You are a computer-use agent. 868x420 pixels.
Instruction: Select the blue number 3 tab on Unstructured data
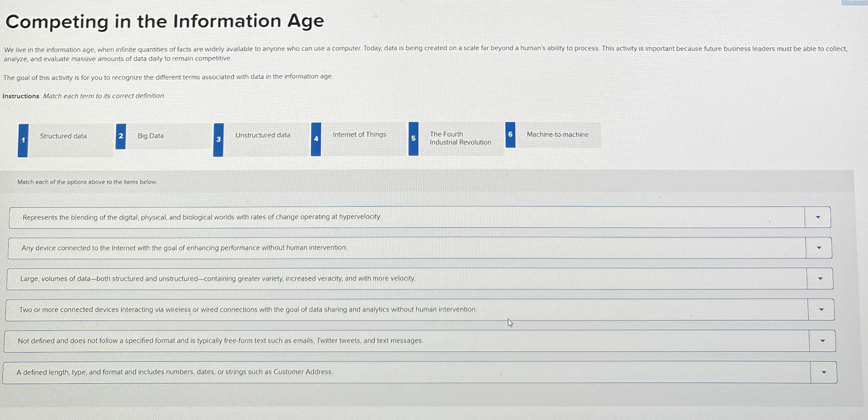coord(218,140)
